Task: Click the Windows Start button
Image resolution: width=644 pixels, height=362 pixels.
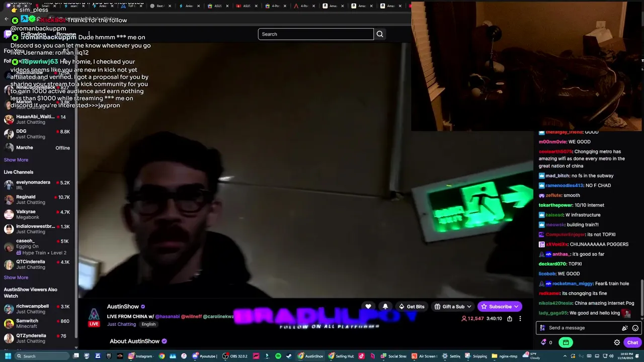Action: [8, 356]
